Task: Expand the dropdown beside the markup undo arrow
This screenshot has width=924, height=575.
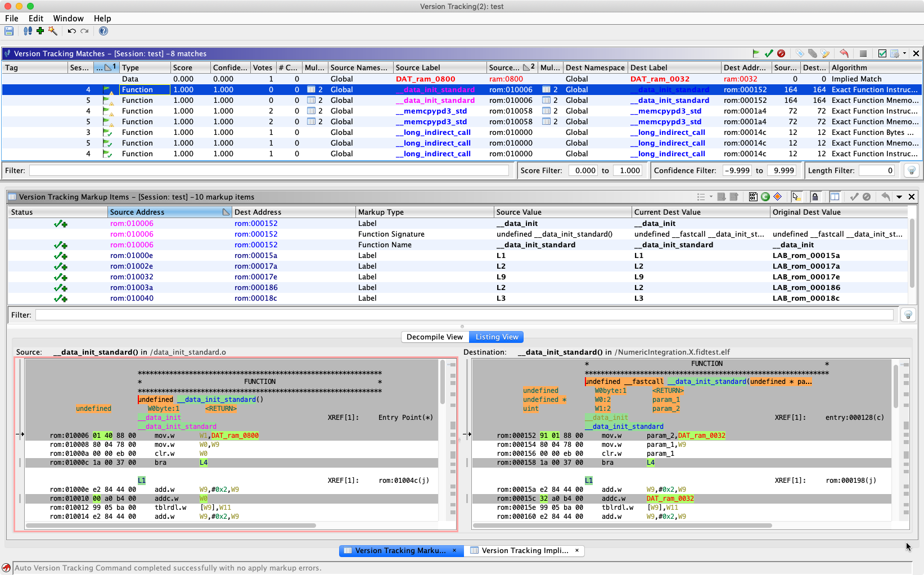Action: click(x=899, y=197)
